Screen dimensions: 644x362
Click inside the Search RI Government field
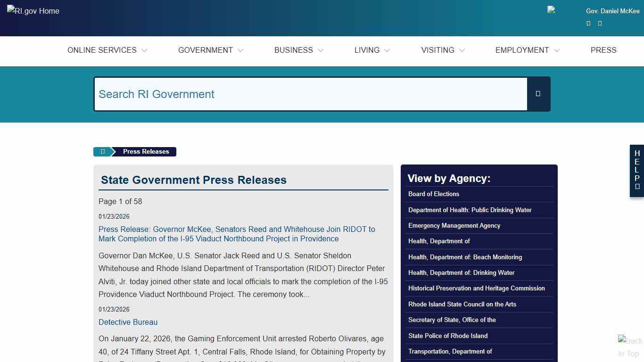[x=311, y=94]
